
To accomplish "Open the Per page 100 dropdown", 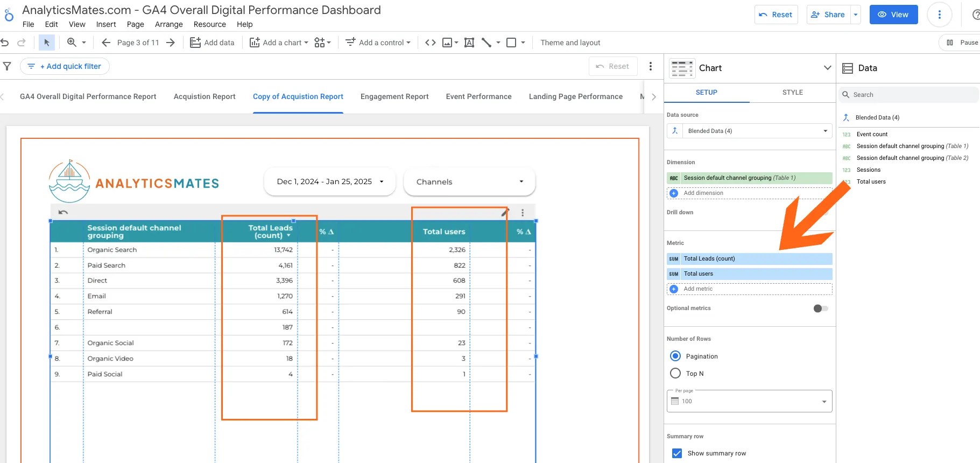I will (750, 401).
